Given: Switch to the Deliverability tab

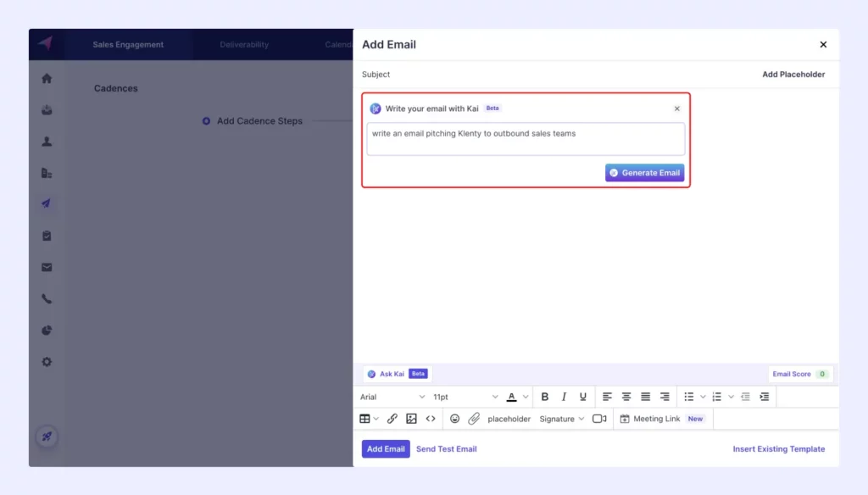Looking at the screenshot, I should (244, 45).
